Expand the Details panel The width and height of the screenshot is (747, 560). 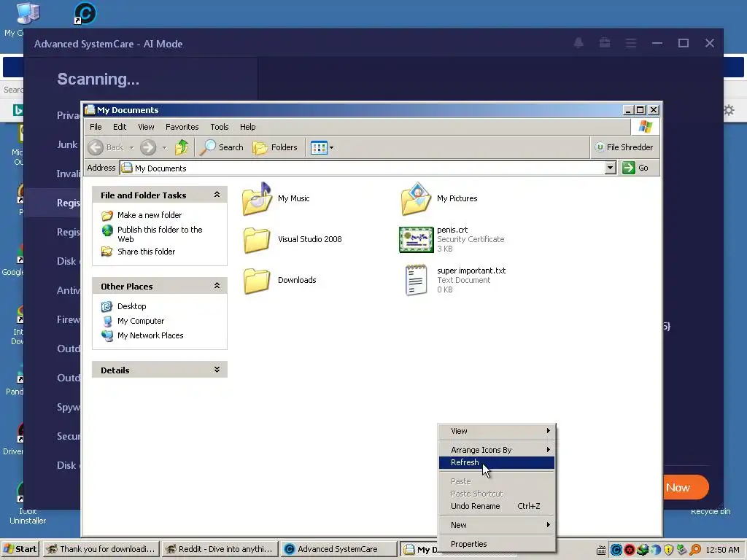217,370
